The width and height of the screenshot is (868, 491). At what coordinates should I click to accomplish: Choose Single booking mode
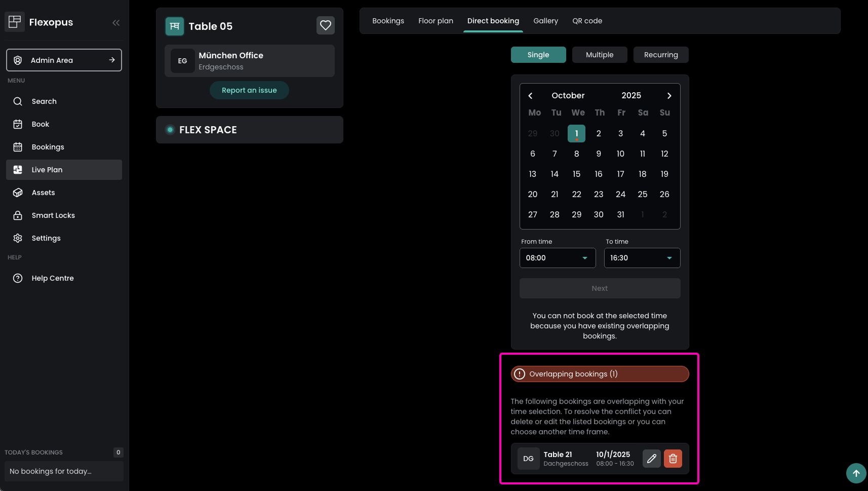[x=538, y=55]
